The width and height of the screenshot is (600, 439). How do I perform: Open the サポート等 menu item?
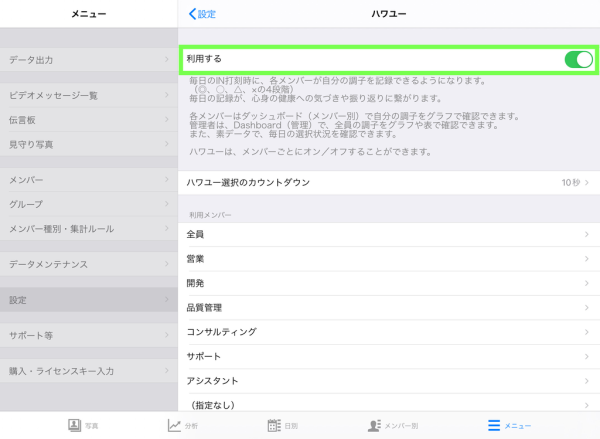(89, 336)
